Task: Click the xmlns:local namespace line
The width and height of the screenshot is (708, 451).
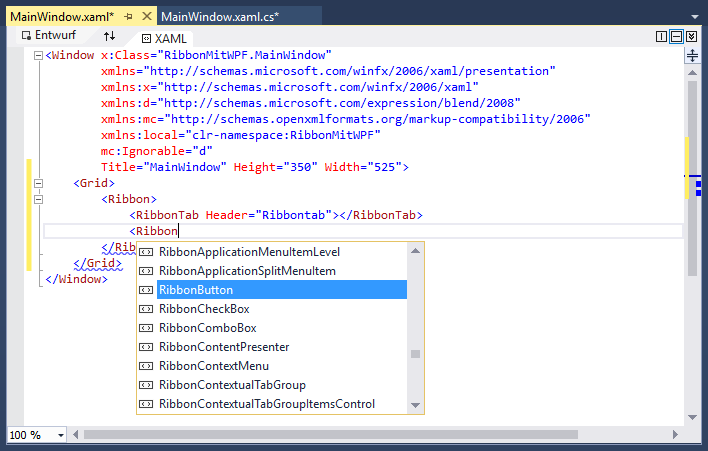Action: tap(241, 135)
